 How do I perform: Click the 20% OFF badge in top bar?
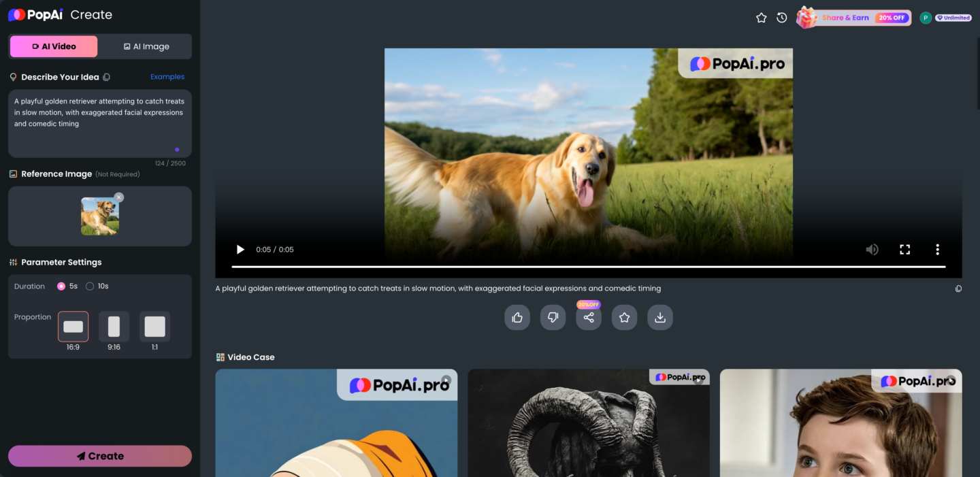click(x=892, y=18)
